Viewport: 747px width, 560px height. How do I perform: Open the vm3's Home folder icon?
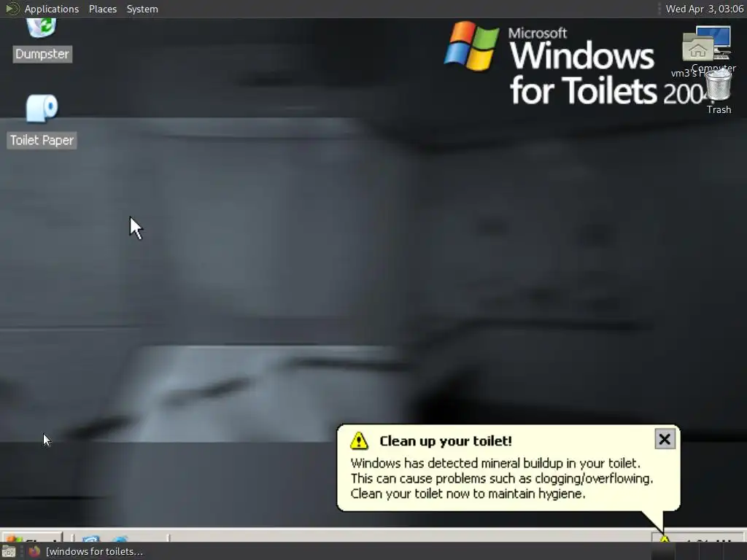point(697,47)
